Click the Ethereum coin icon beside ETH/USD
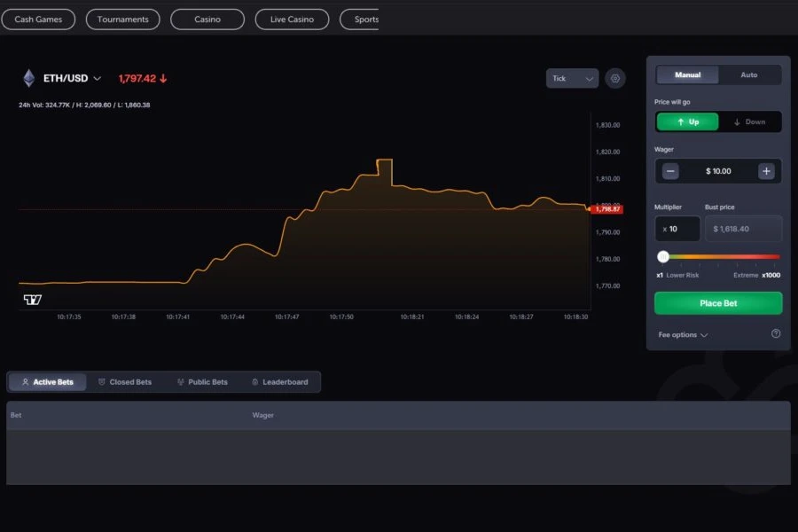This screenshot has width=798, height=532. [28, 78]
